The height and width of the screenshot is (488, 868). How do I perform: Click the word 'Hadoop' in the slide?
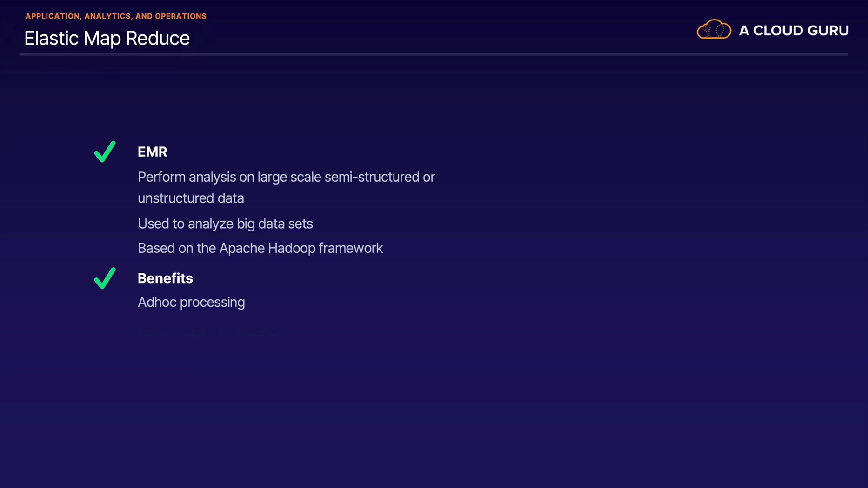292,248
